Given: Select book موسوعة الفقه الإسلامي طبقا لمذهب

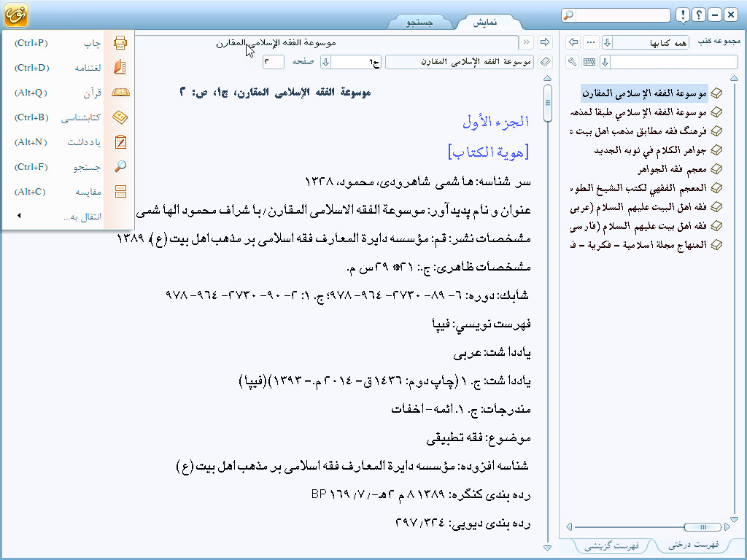Looking at the screenshot, I should click(638, 112).
